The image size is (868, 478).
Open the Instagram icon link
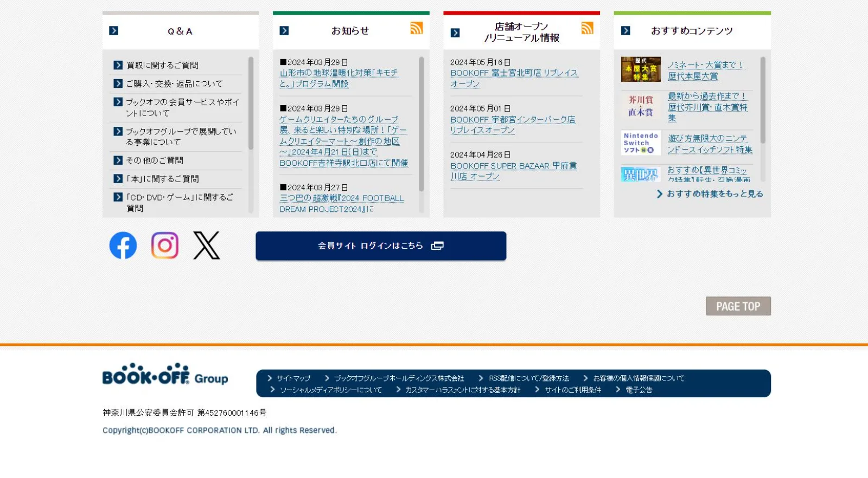click(165, 246)
